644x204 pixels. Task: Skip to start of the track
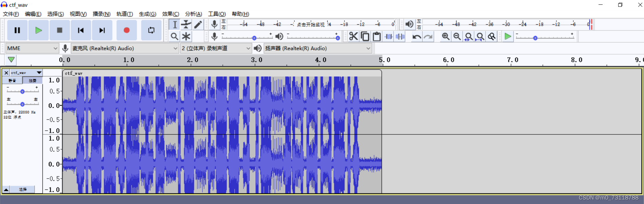click(x=81, y=30)
